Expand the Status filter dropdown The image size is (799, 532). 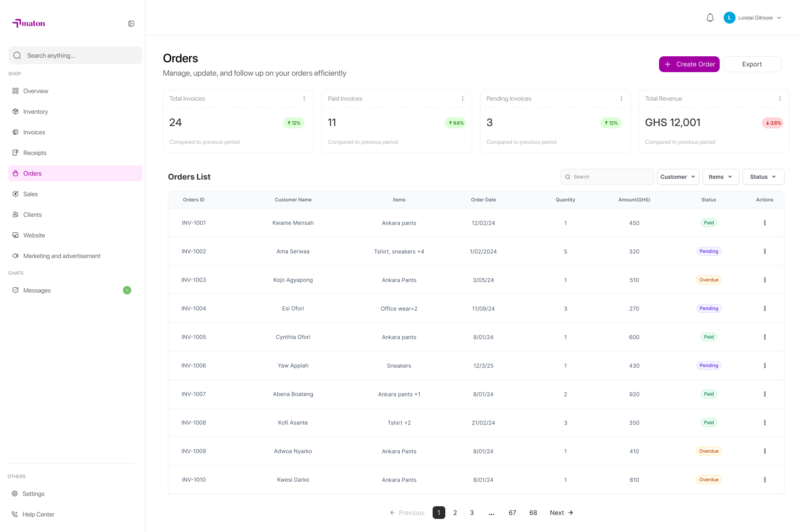[x=763, y=177]
